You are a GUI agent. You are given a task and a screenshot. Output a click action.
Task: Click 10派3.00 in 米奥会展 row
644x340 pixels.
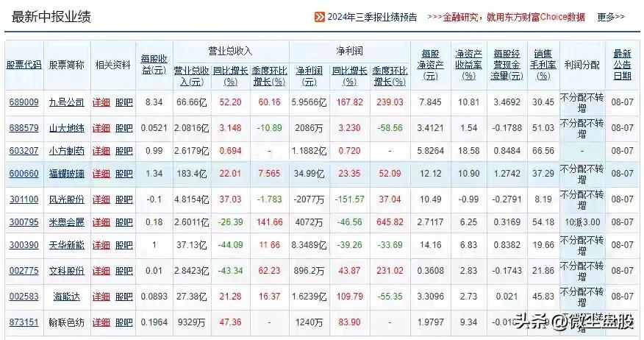tap(582, 222)
